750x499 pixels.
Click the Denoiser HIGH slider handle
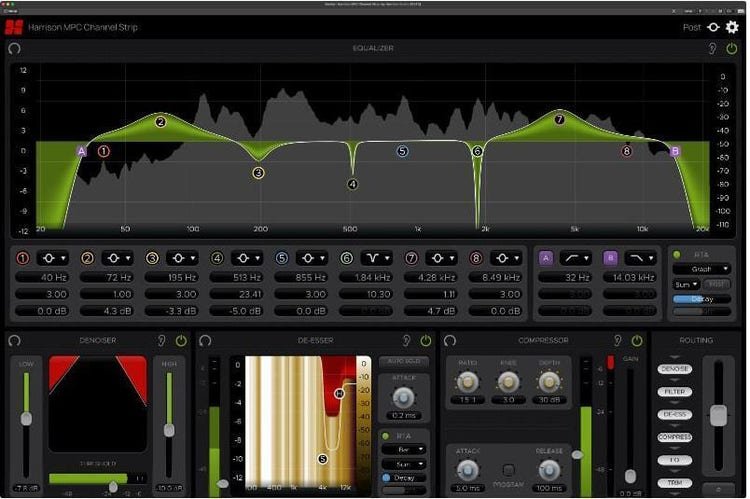(169, 430)
